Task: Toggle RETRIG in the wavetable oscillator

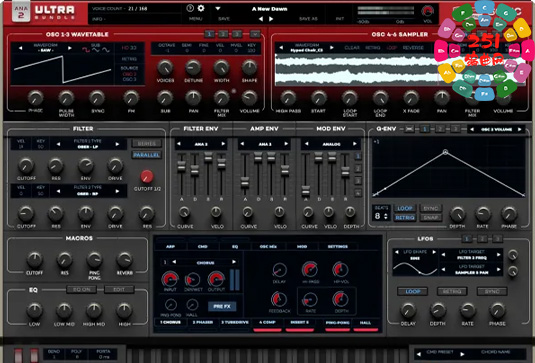Action: tap(129, 59)
